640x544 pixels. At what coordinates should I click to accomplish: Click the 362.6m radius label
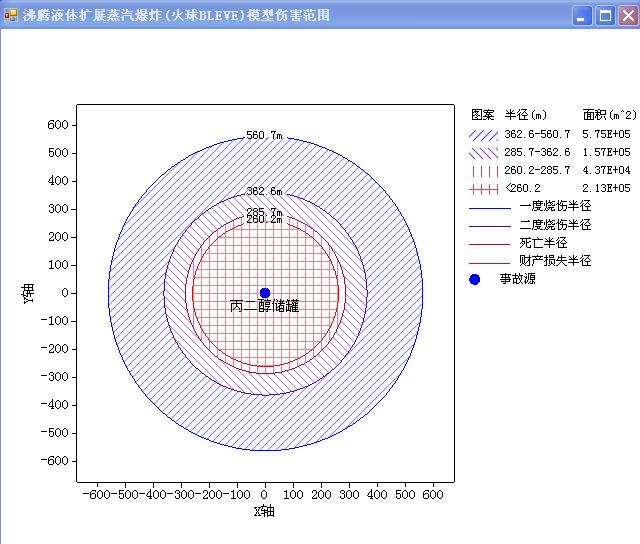264,191
